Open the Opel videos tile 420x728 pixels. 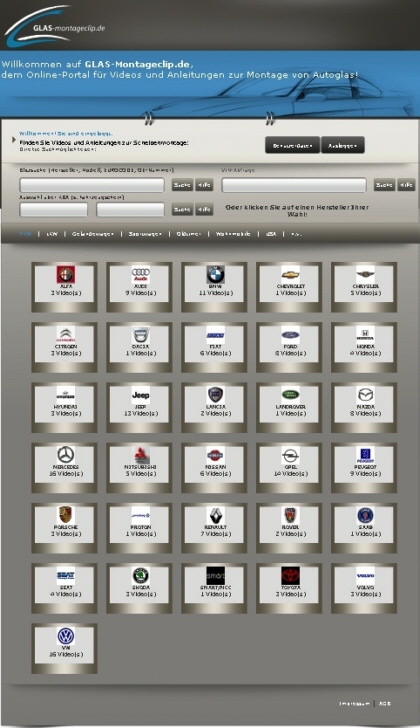coord(289,468)
